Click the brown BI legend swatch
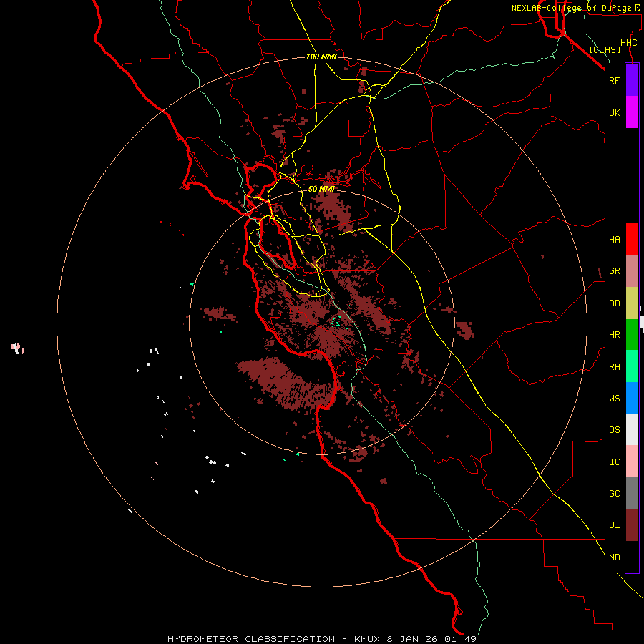644x644 pixels. coord(632,525)
